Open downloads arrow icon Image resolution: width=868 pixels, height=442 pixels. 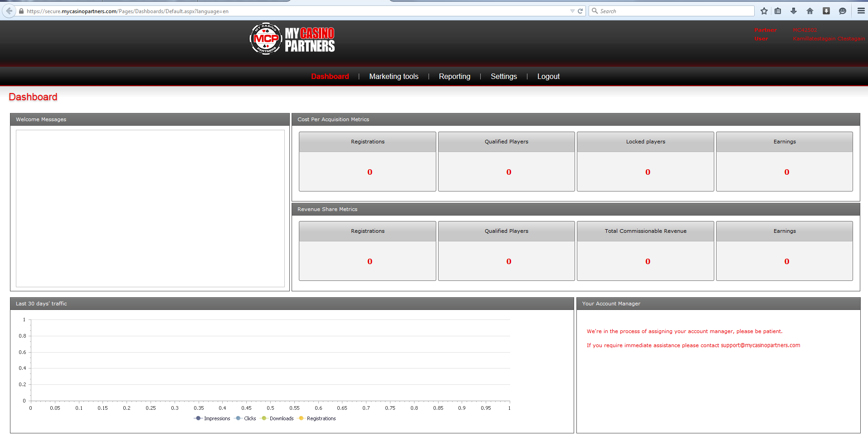pos(794,11)
